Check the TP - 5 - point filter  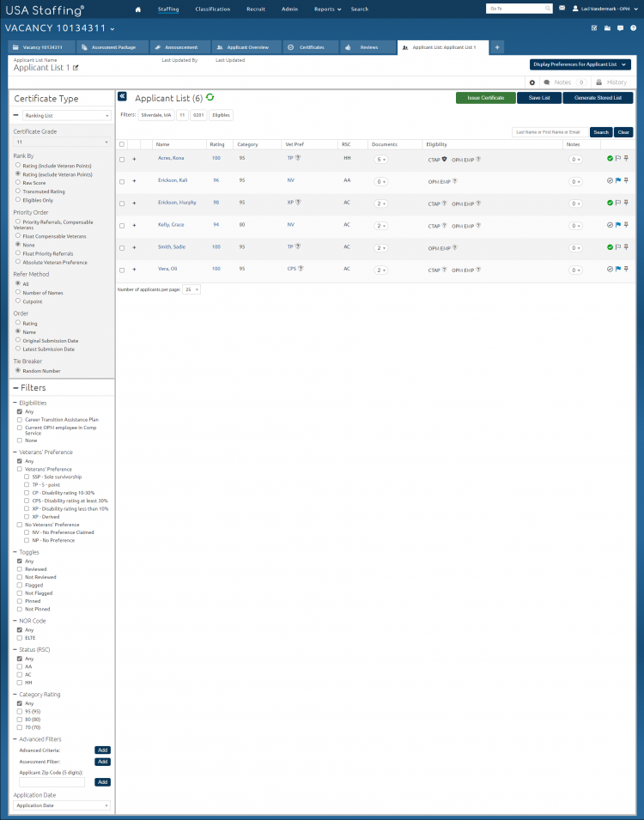pos(27,485)
